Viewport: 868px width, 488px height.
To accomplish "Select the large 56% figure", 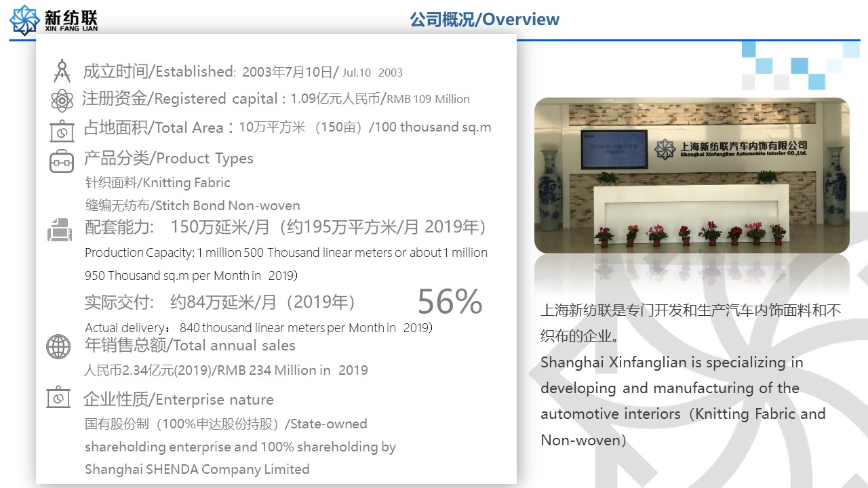I will 450,302.
